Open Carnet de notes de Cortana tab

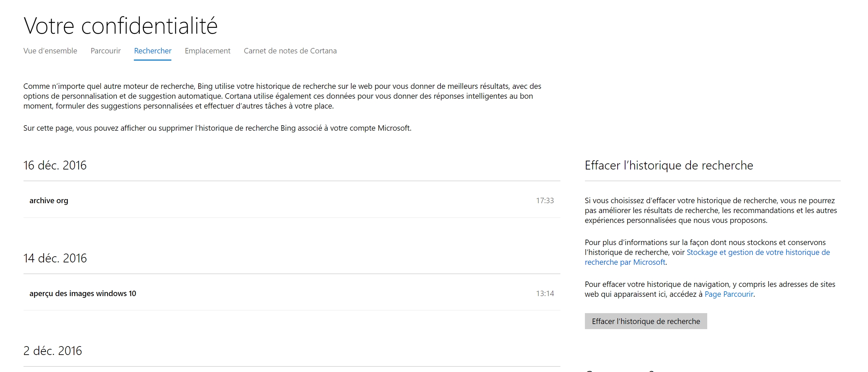point(290,51)
